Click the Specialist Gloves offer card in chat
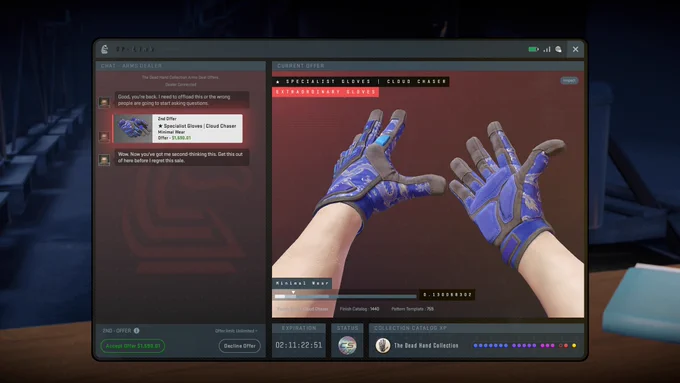This screenshot has height=383, width=680. (178, 128)
